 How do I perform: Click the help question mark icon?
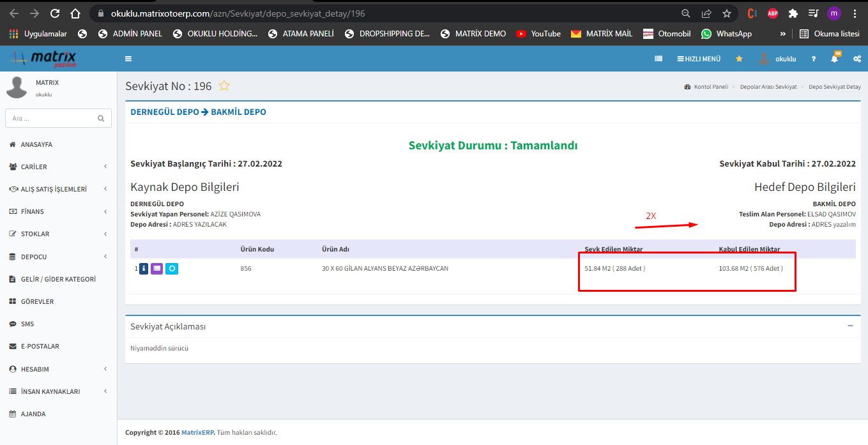tap(814, 59)
